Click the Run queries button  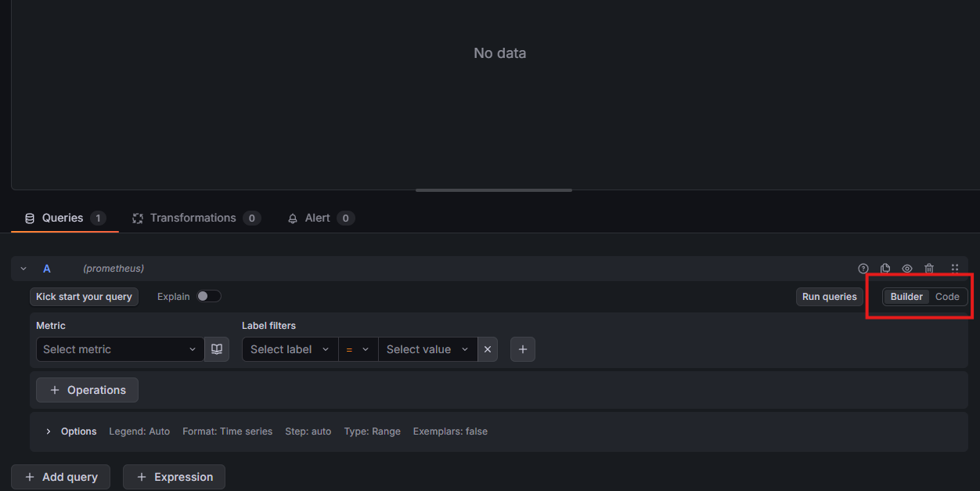[x=830, y=297]
